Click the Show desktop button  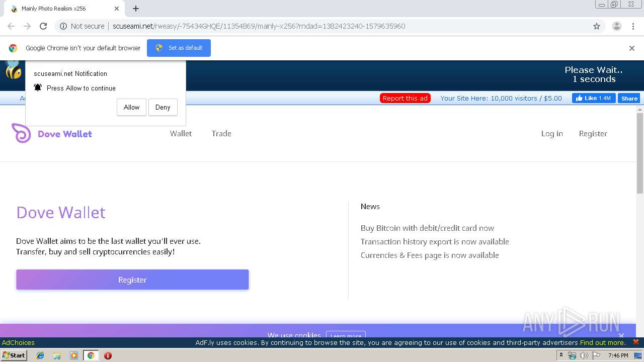point(639,355)
